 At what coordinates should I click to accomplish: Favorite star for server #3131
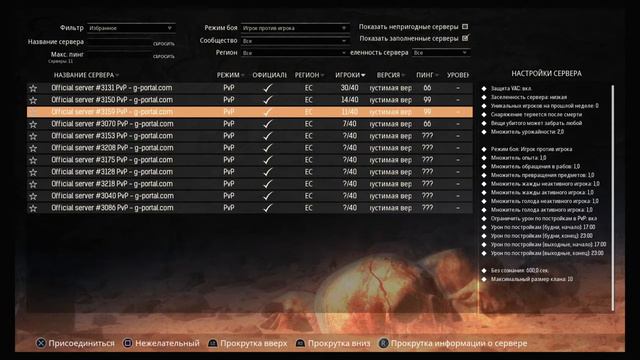pyautogui.click(x=33, y=88)
